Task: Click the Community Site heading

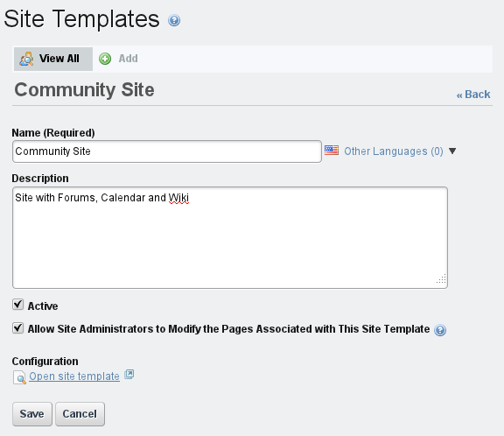Action: click(x=84, y=89)
